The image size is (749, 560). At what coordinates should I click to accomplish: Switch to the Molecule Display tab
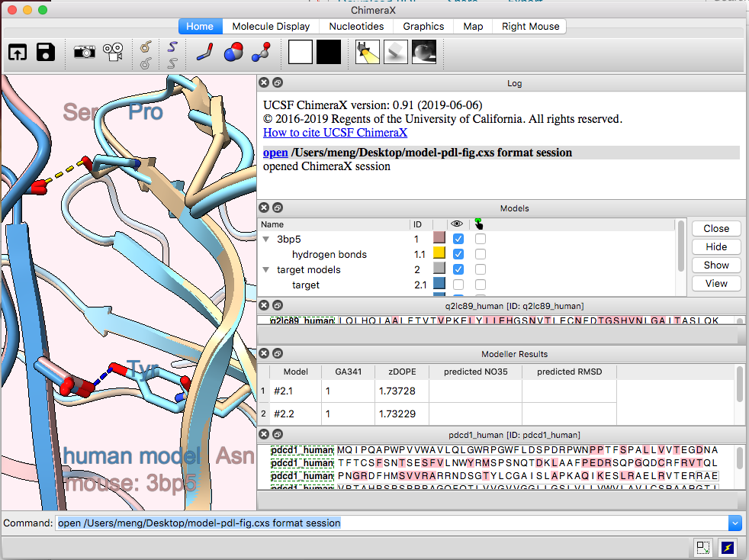pos(271,26)
